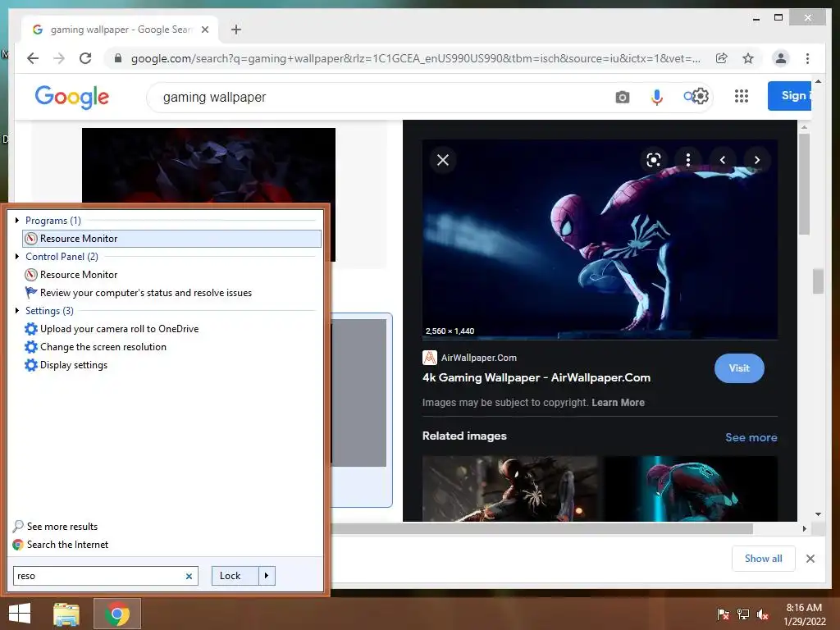
Task: Open the left related Spider-Man thumbnail
Action: [509, 489]
